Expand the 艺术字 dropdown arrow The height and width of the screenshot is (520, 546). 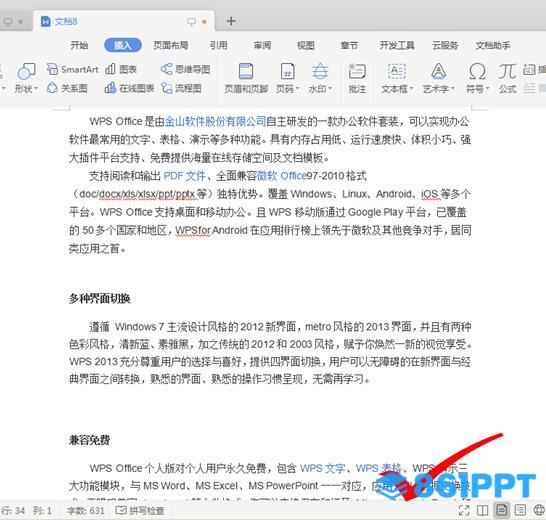pyautogui.click(x=453, y=89)
